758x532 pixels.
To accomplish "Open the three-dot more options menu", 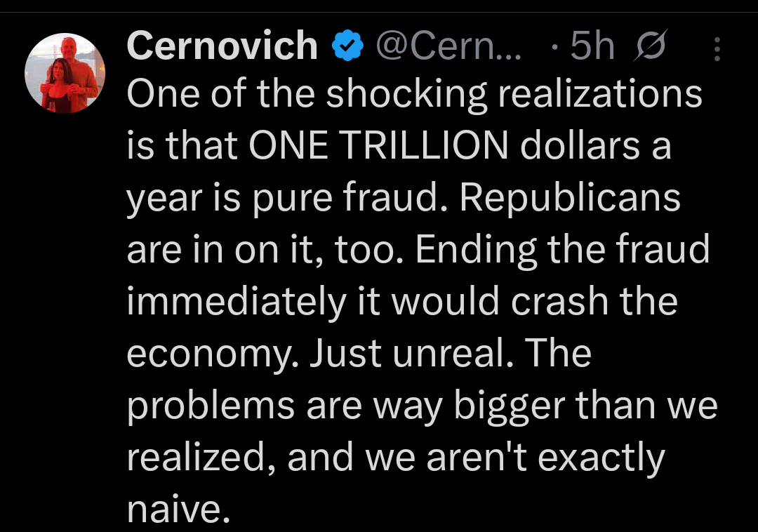I will [x=717, y=48].
